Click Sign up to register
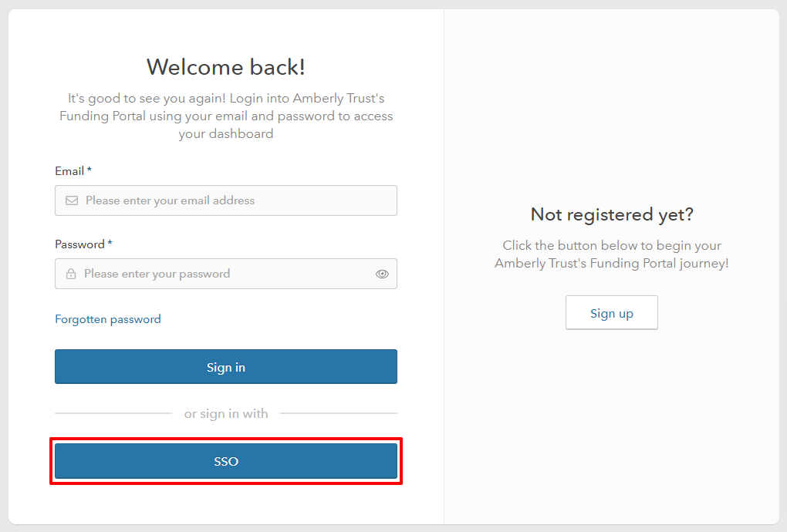The width and height of the screenshot is (787, 532). pyautogui.click(x=612, y=313)
